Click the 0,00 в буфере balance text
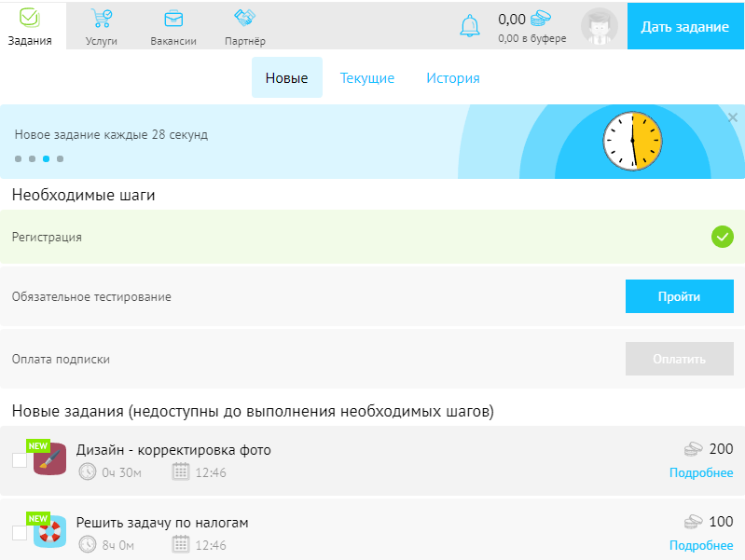The image size is (745, 560). (x=532, y=38)
